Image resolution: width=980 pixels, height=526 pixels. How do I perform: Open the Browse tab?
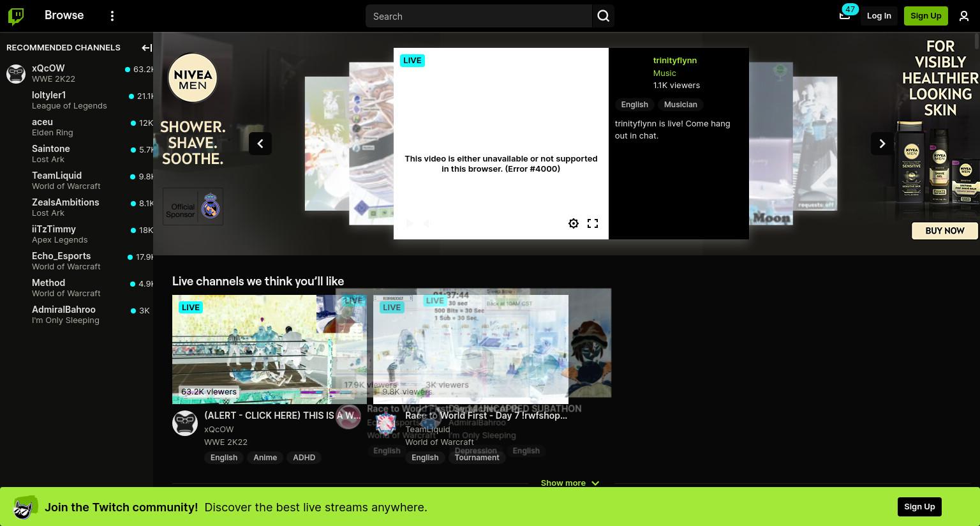pos(64,15)
